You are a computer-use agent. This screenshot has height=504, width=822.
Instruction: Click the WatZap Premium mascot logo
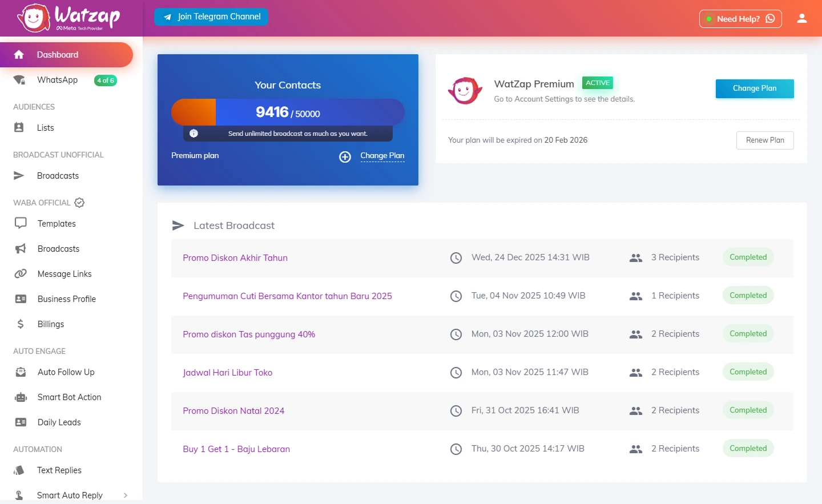click(465, 90)
